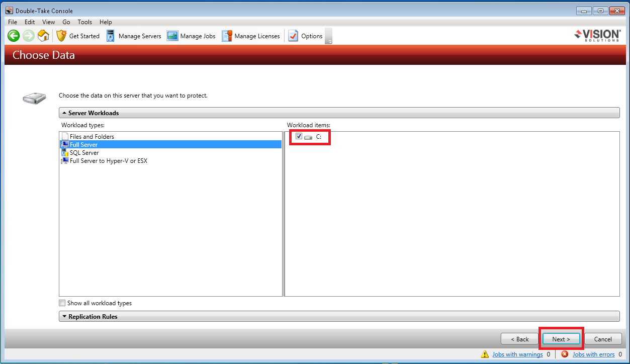The height and width of the screenshot is (364, 630).
Task: Uncheck the C: volume checkbox
Action: [x=299, y=136]
